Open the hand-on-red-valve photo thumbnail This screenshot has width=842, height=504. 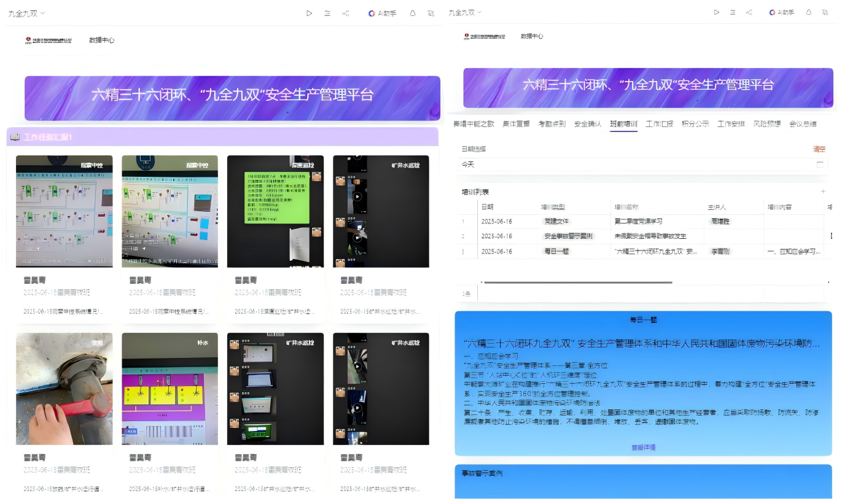pos(64,389)
